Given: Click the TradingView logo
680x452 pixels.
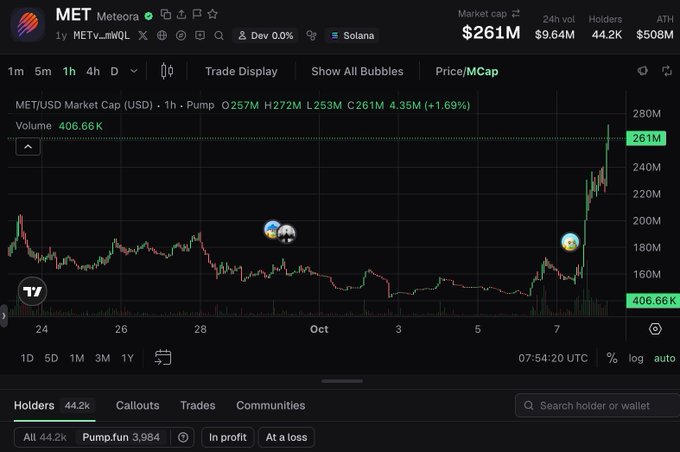Looking at the screenshot, I should point(32,291).
